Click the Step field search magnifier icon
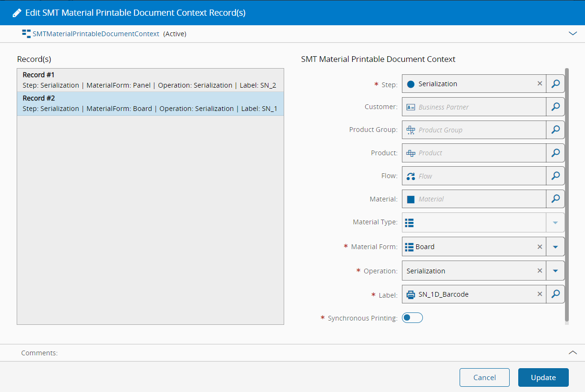 tap(555, 84)
